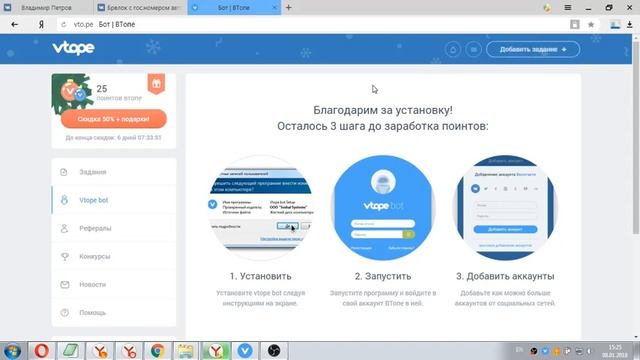The image size is (640, 360).
Task: Open the round menu icon beside the bell
Action: click(473, 49)
